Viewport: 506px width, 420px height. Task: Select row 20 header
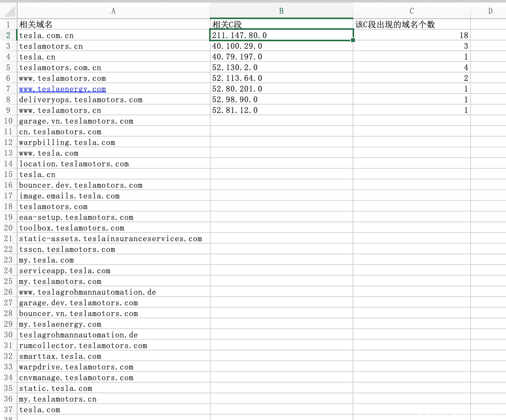[x=8, y=228]
